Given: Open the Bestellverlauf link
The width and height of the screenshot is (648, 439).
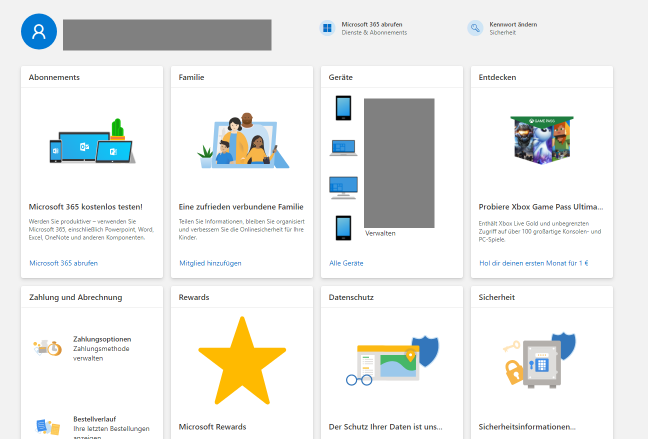Looking at the screenshot, I should [x=95, y=419].
